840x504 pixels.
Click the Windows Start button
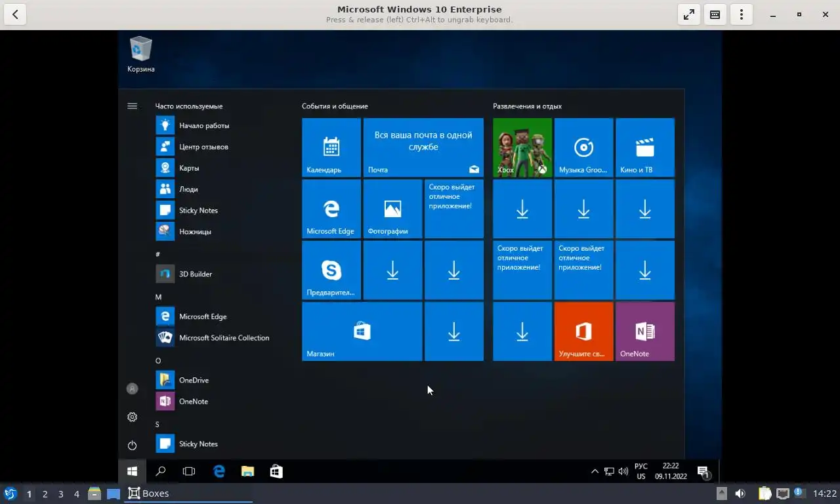(132, 471)
